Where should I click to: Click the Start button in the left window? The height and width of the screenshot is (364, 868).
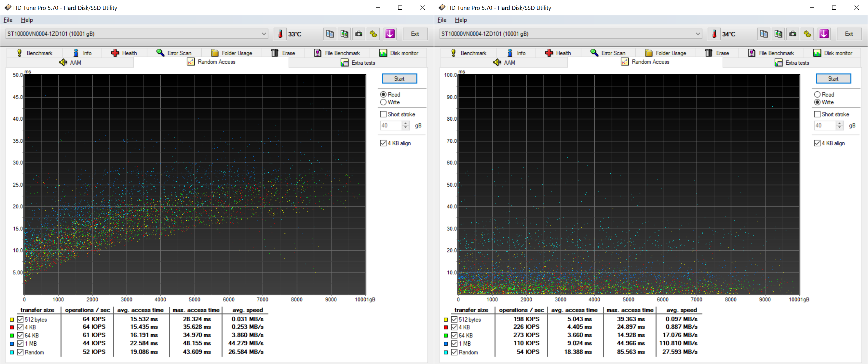point(399,79)
